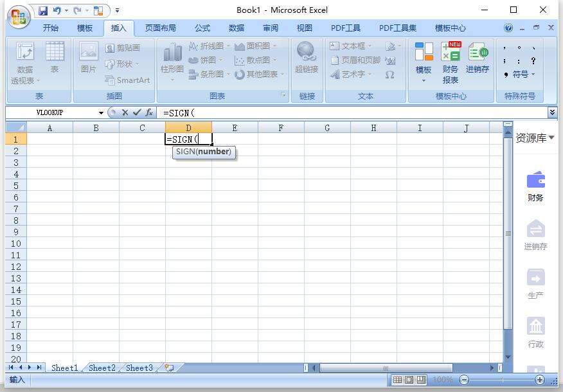This screenshot has width=563, height=392.
Task: Select row 10 header
Action: click(x=16, y=244)
